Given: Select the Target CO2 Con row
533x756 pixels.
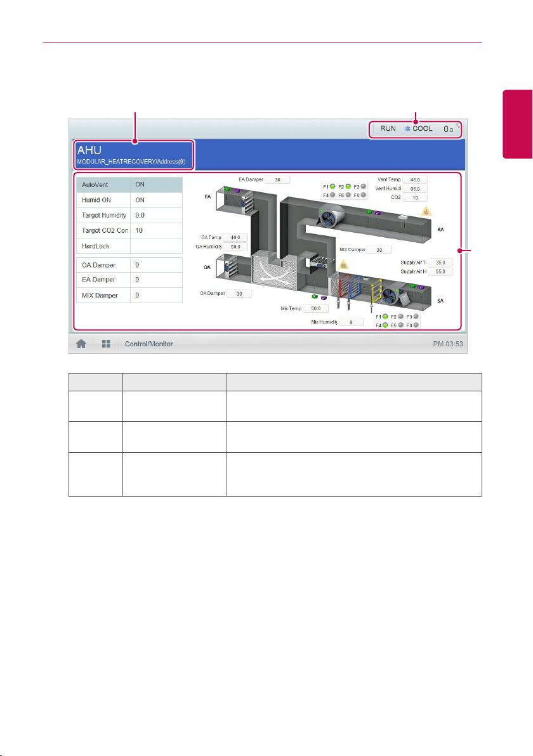Looking at the screenshot, I should coord(129,230).
